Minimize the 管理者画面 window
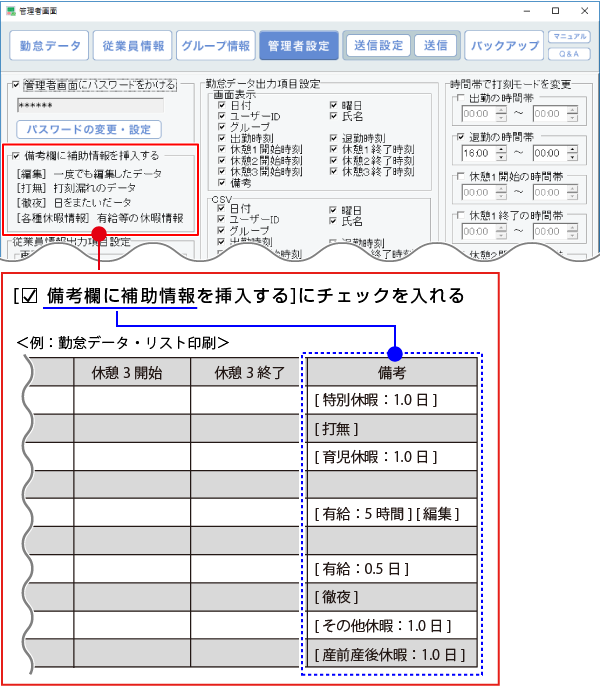This screenshot has height=686, width=600. coord(527,11)
